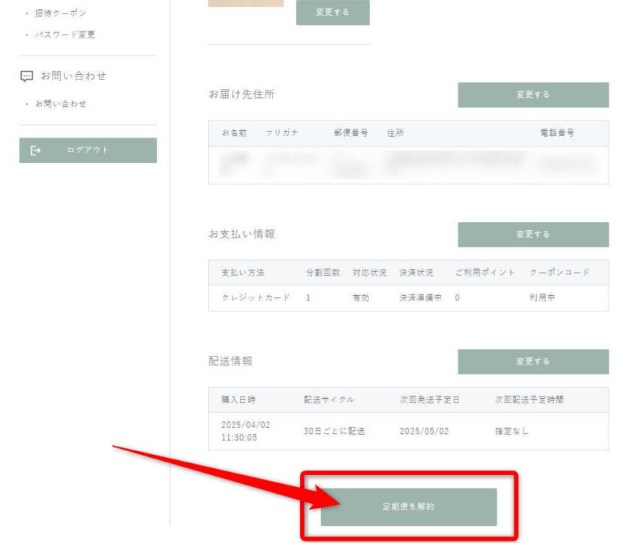The height and width of the screenshot is (548, 630).
Task: Click 変更する beside the product image
Action: click(332, 12)
